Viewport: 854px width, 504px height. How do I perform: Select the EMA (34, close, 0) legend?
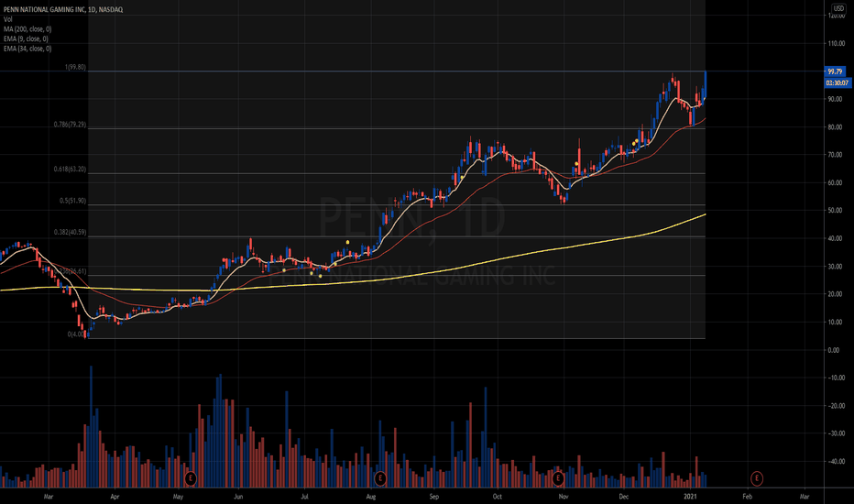(27, 49)
